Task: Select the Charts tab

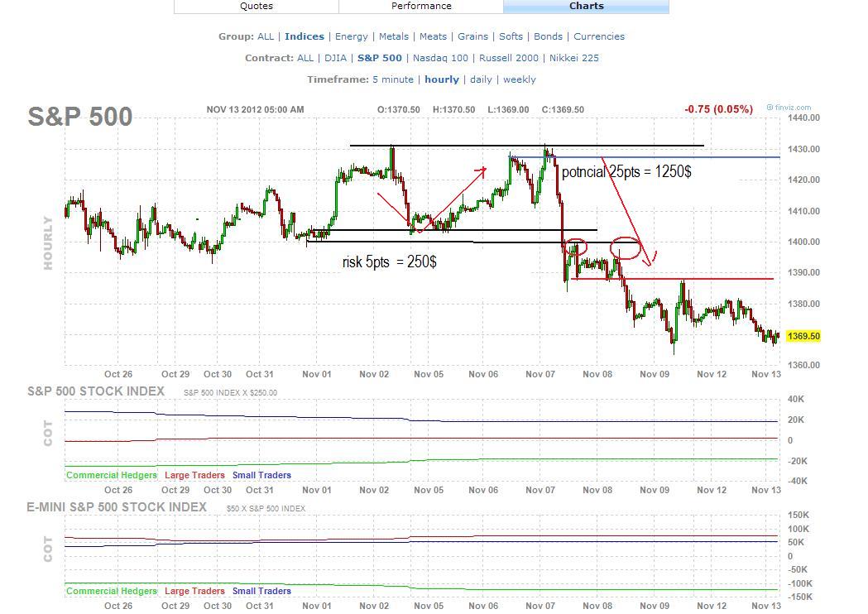Action: point(586,6)
